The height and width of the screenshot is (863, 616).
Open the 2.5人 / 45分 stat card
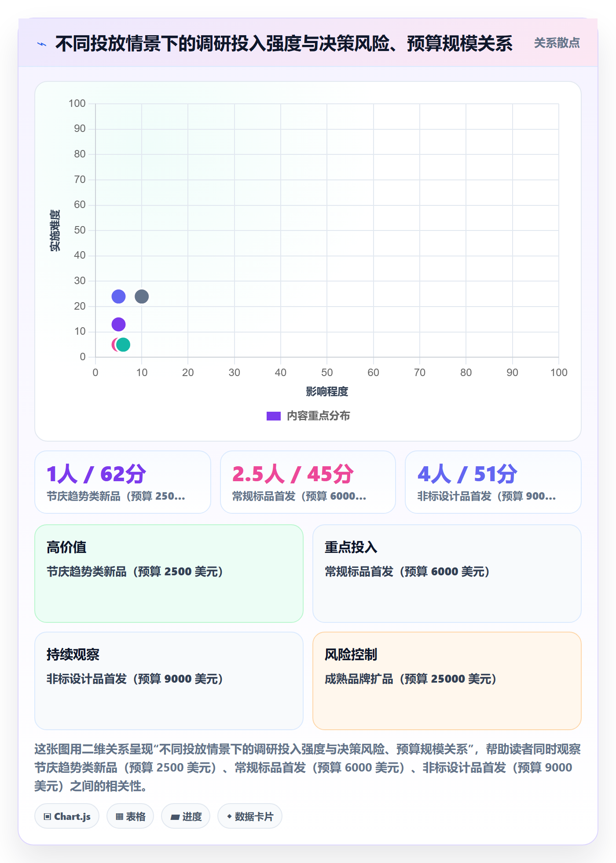click(308, 482)
